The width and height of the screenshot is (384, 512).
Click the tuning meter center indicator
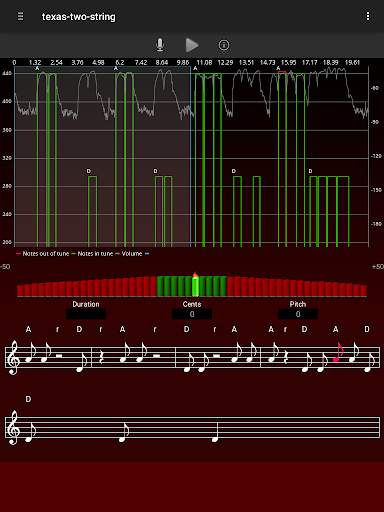click(x=195, y=285)
